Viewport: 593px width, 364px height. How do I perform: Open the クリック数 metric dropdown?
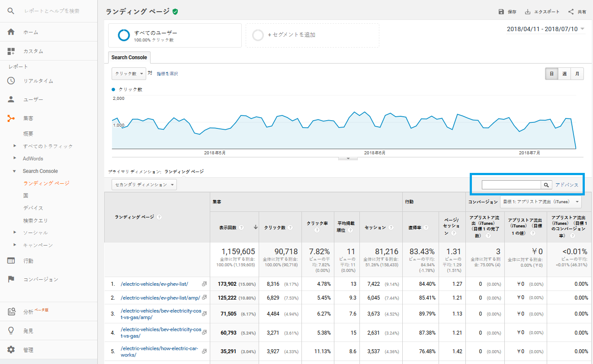pyautogui.click(x=129, y=74)
